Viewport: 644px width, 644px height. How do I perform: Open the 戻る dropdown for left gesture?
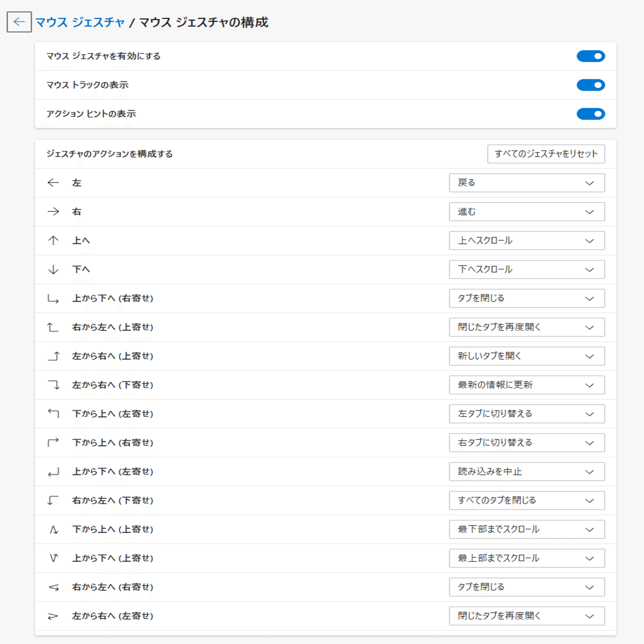coord(526,183)
